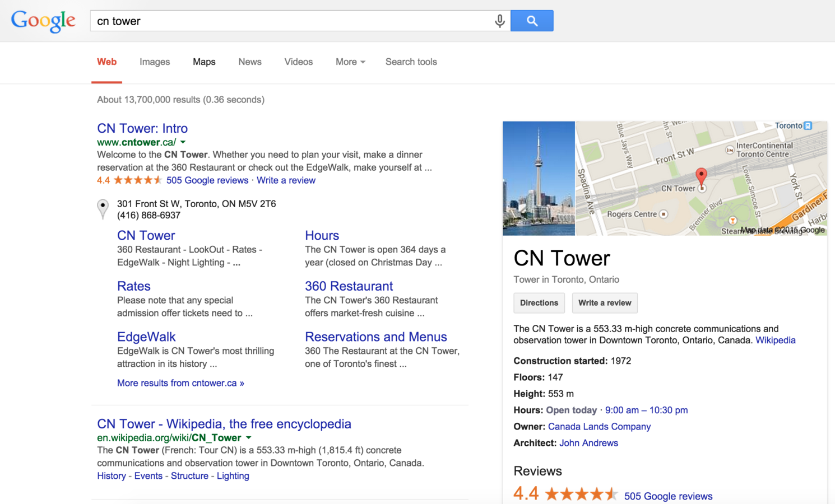This screenshot has height=504, width=835.
Task: Open Canada Lands Company owner link
Action: click(599, 427)
